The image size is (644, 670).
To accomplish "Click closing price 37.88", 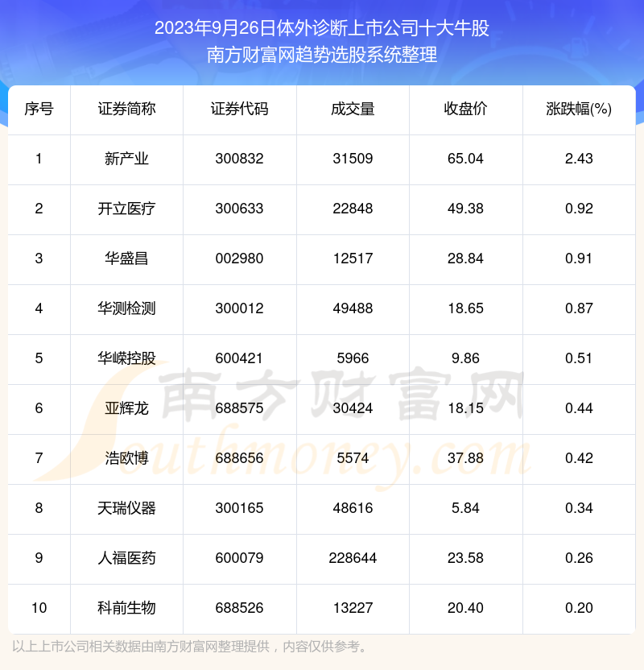I will point(465,458).
